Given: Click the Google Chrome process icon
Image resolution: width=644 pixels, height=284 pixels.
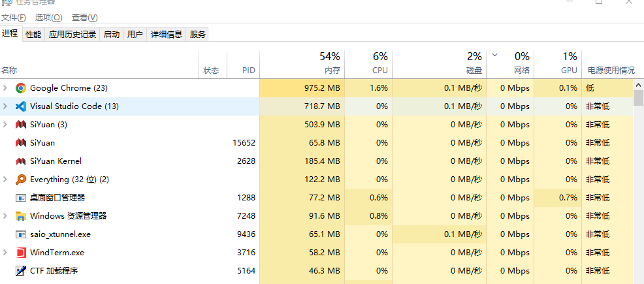Looking at the screenshot, I should [20, 88].
